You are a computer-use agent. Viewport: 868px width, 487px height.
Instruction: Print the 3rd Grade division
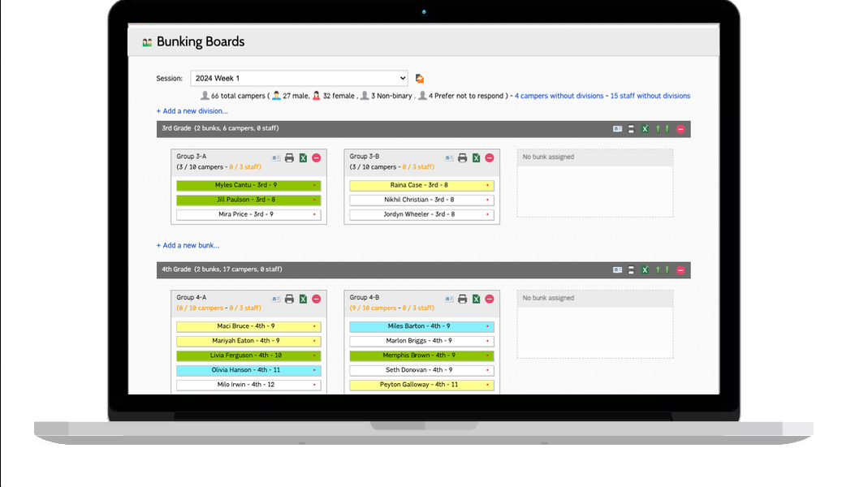point(631,129)
